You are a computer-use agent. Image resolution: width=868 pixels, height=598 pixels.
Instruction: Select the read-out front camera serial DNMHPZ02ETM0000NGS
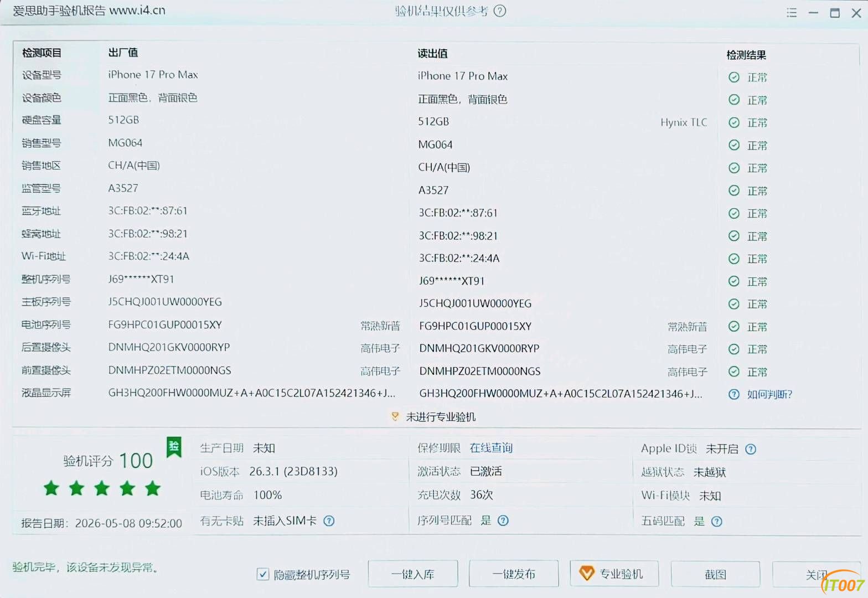pyautogui.click(x=480, y=371)
